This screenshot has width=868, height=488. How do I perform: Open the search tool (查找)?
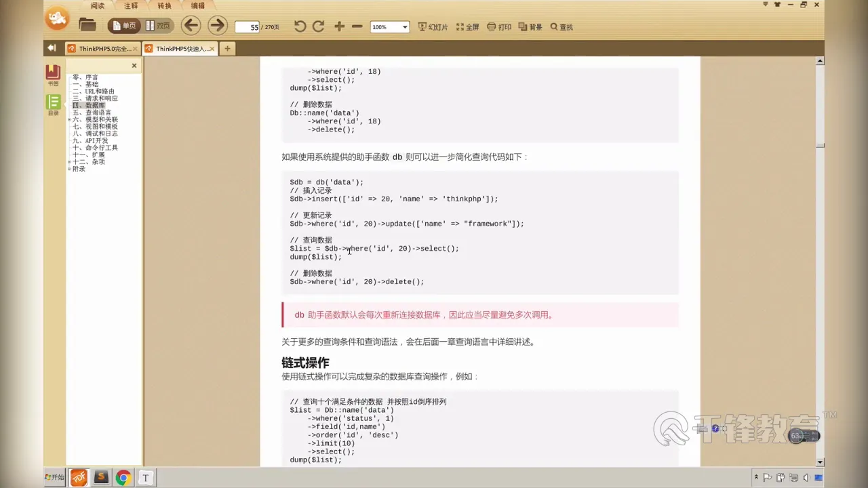561,27
